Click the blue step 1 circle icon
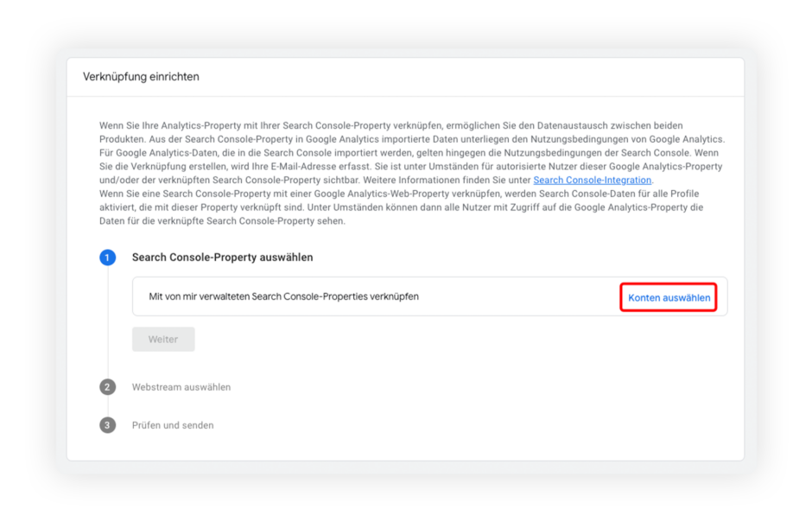Image resolution: width=812 pixels, height=528 pixels. [x=108, y=258]
